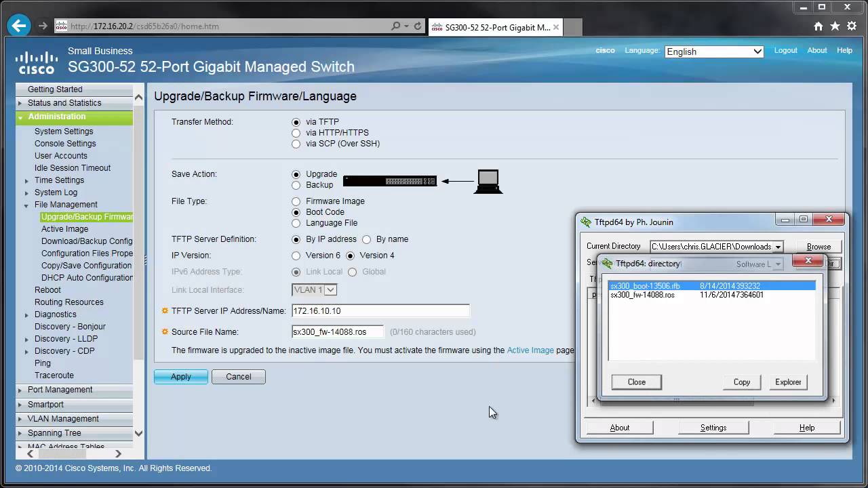Open Reboot menu item
This screenshot has height=488, width=868.
pyautogui.click(x=47, y=290)
